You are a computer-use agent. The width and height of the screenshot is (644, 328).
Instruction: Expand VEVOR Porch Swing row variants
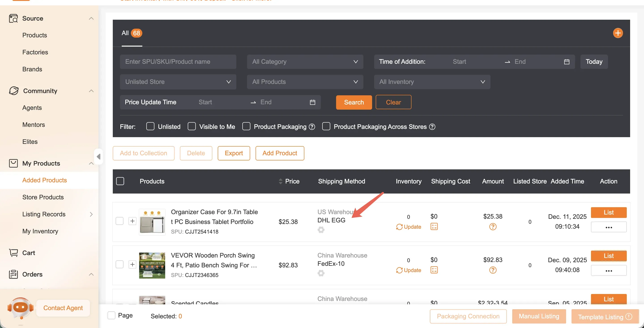(132, 264)
